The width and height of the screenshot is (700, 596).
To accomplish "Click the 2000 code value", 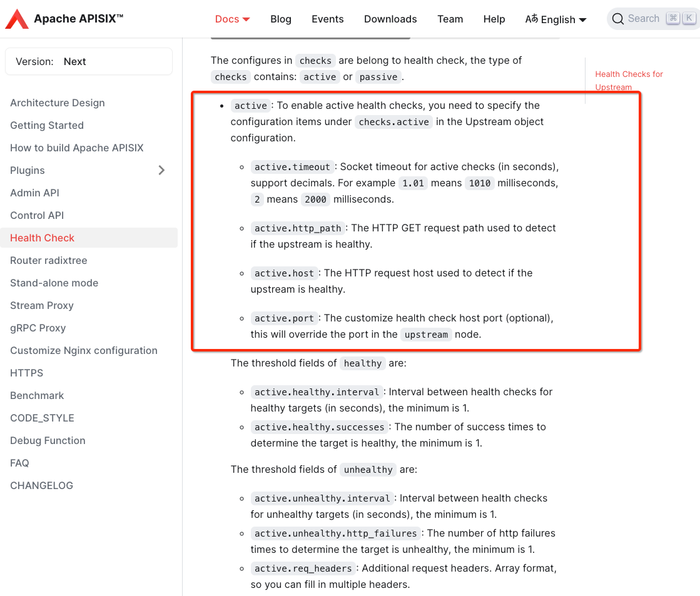I will tap(315, 200).
